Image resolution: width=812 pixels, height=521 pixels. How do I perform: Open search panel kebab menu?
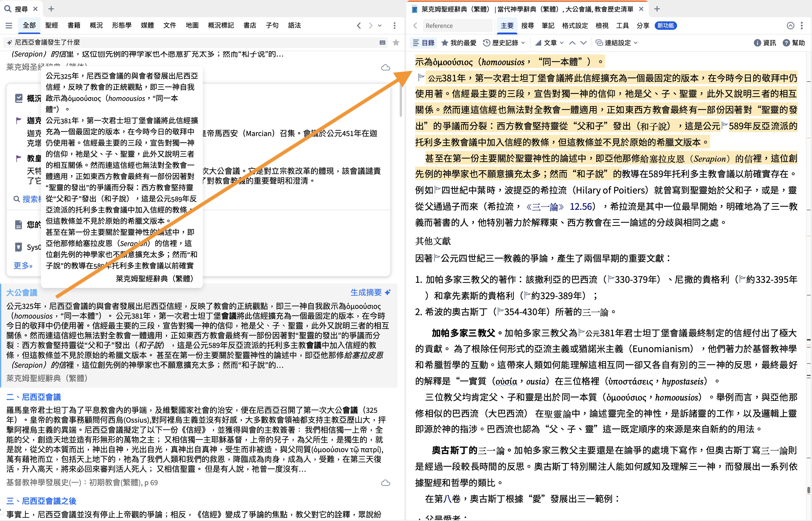[x=395, y=25]
